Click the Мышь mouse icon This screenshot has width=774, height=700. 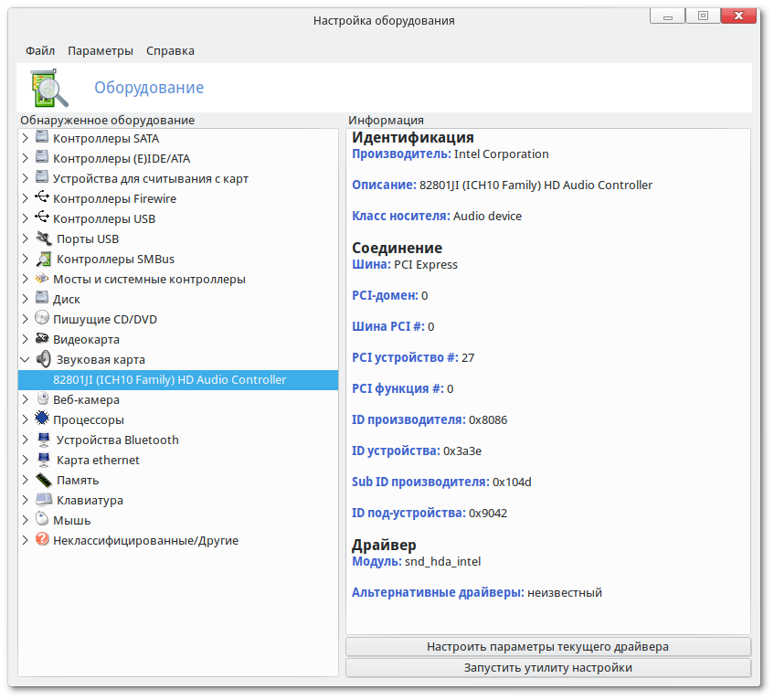[x=42, y=519]
